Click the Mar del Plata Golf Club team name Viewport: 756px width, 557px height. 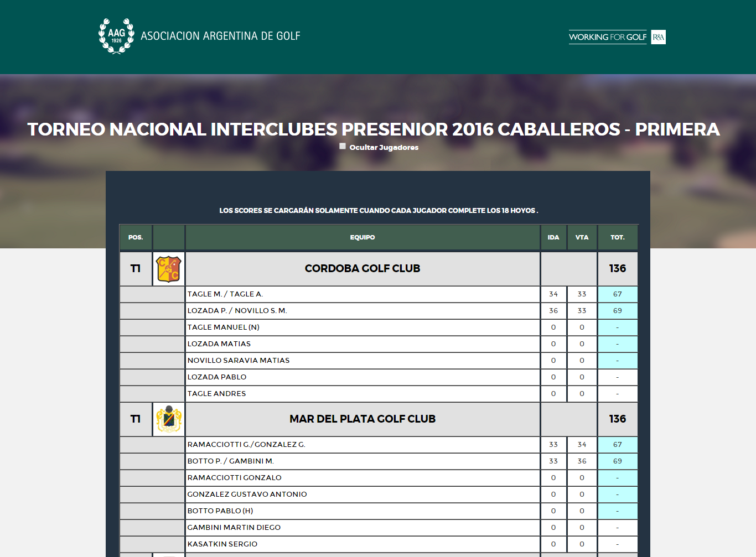click(x=363, y=419)
